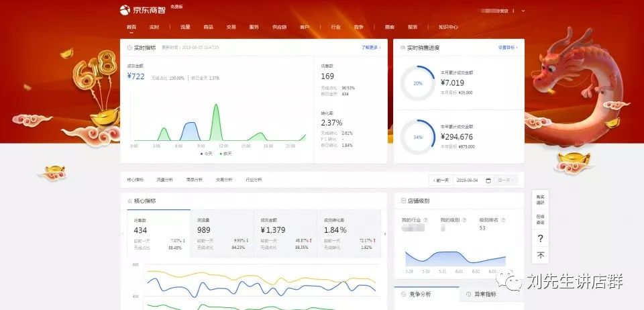Toggle the 今天 legend entry

[207, 154]
